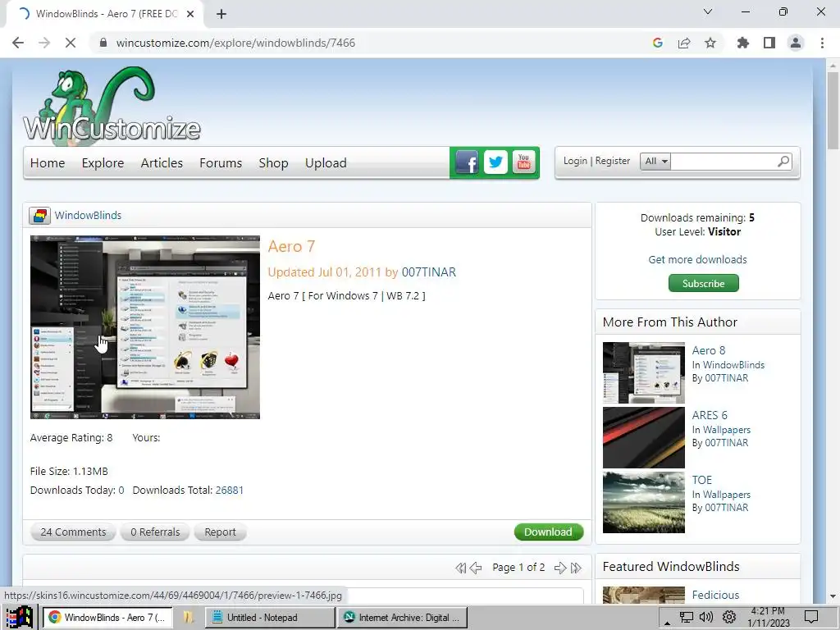Click the page vertical scrollbar thumb
This screenshot has height=630, width=840.
[833, 111]
